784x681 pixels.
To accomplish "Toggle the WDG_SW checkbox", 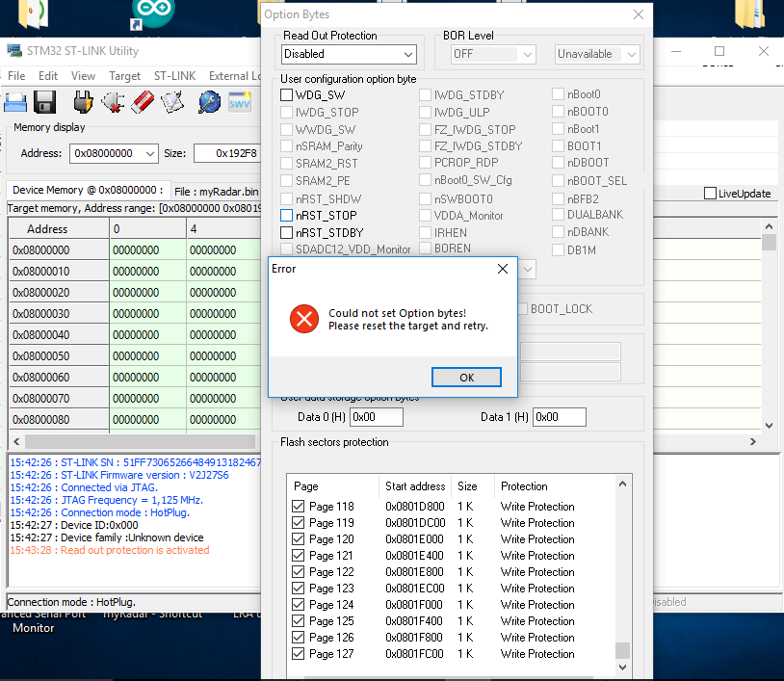I will tap(286, 95).
